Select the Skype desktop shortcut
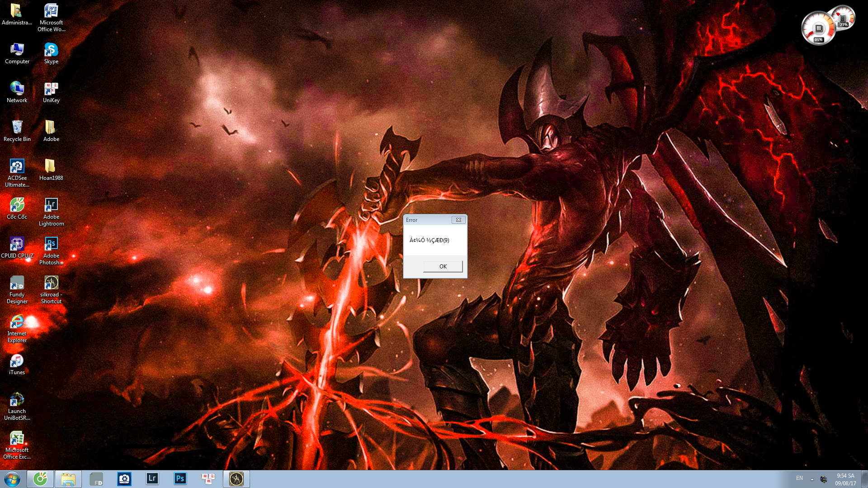868x488 pixels. 51,53
